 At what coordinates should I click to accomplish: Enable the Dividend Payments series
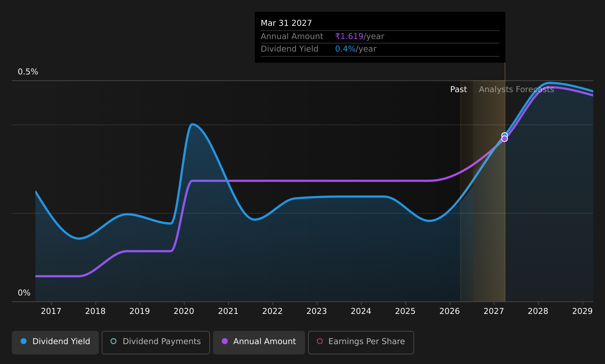pos(156,342)
